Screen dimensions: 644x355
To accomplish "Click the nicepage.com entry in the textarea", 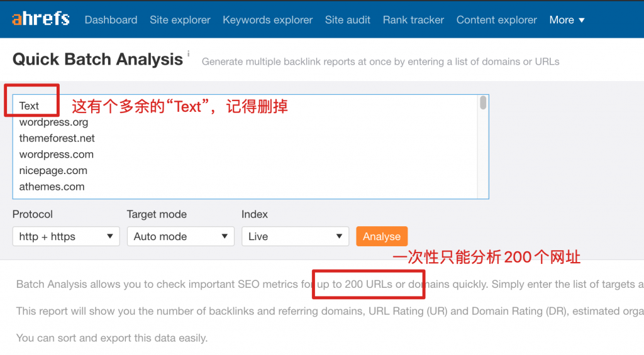I will 53,170.
